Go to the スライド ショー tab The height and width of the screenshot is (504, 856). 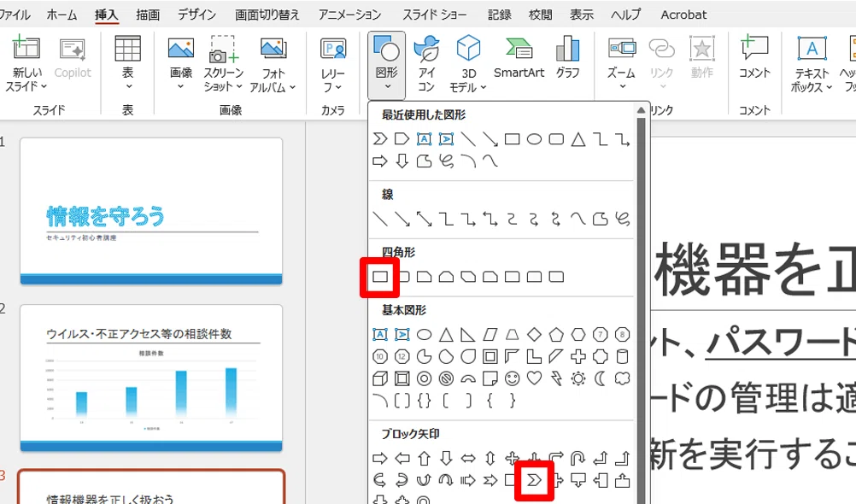[435, 15]
